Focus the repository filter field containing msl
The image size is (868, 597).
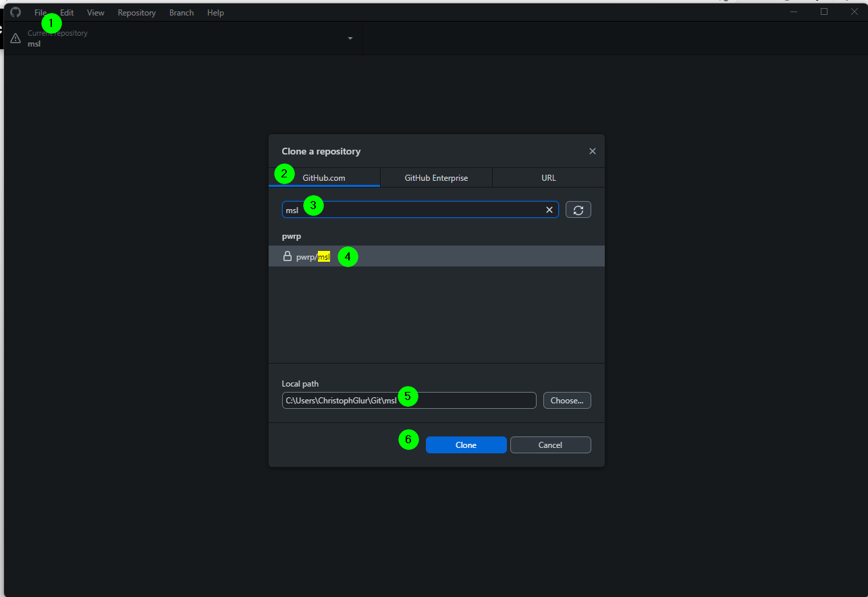click(x=420, y=210)
